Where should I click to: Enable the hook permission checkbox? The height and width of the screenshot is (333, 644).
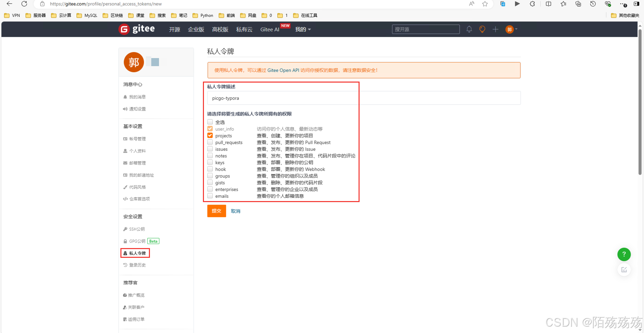210,169
